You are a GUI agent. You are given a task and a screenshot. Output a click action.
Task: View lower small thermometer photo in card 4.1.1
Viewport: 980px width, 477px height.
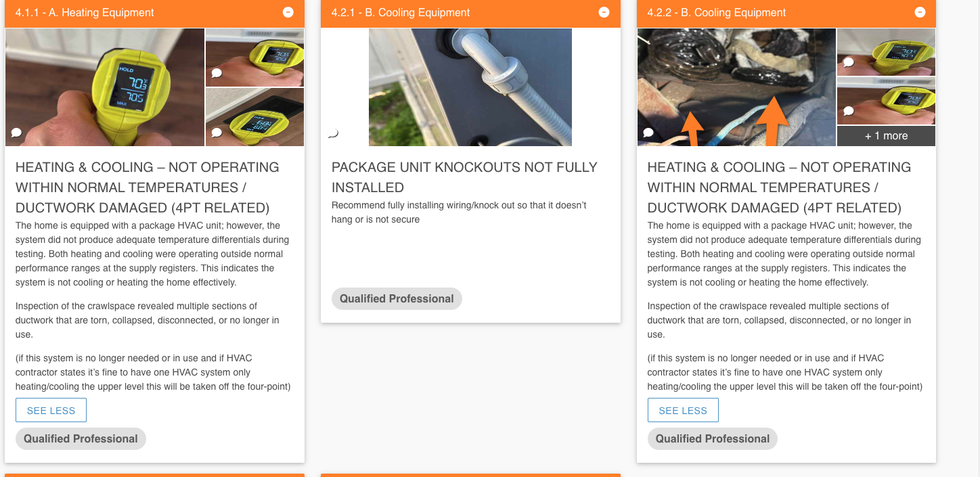(254, 117)
